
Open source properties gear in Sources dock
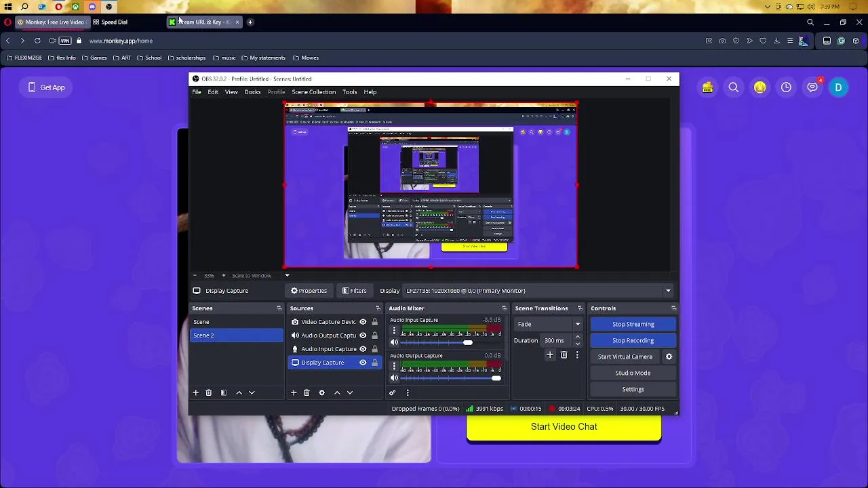click(321, 392)
